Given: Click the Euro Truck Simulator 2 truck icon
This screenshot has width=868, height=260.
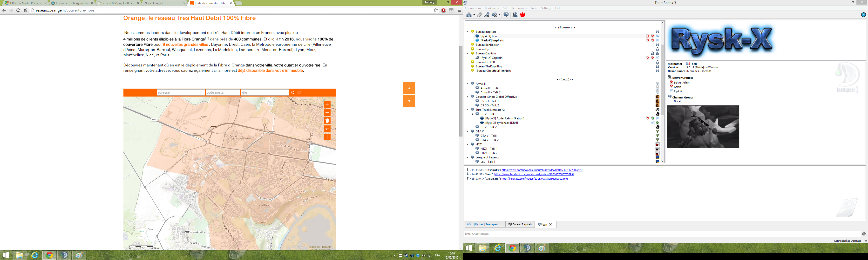Looking at the screenshot, I should pyautogui.click(x=658, y=110).
